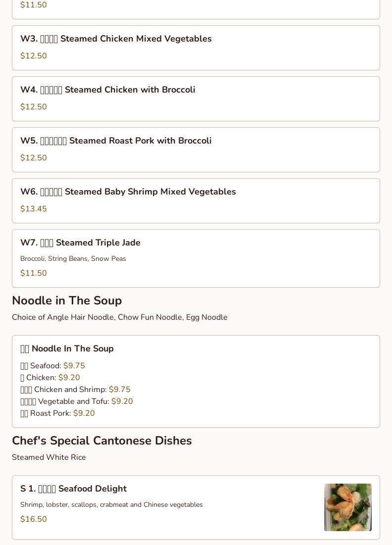The height and width of the screenshot is (545, 392).
Task: Open the Seafood Delight photo thumbnail
Action: [347, 507]
